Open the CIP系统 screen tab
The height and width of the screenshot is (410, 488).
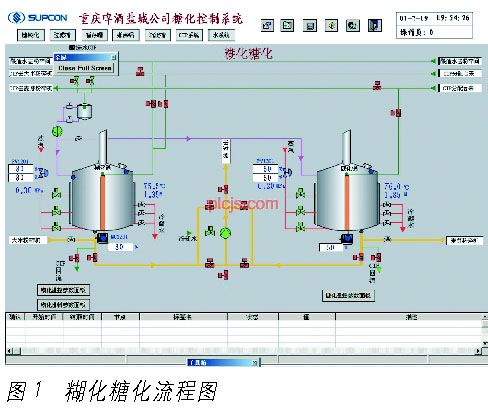189,35
